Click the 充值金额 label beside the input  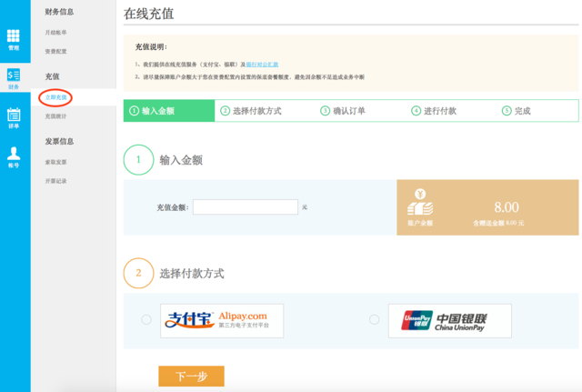click(173, 207)
